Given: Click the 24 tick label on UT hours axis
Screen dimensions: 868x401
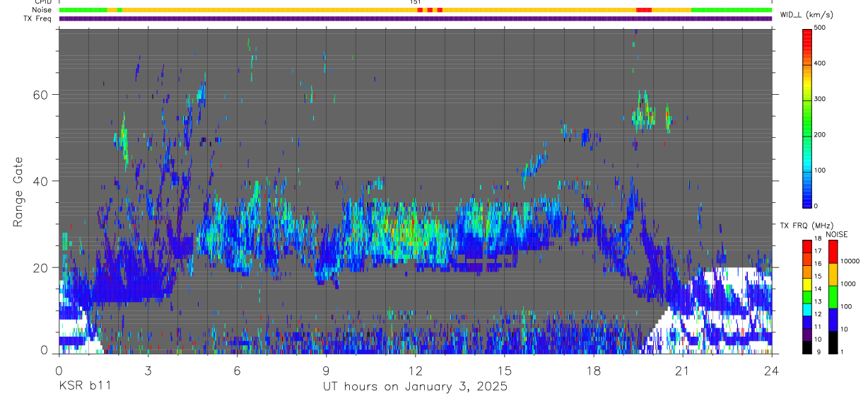Looking at the screenshot, I should point(772,370).
